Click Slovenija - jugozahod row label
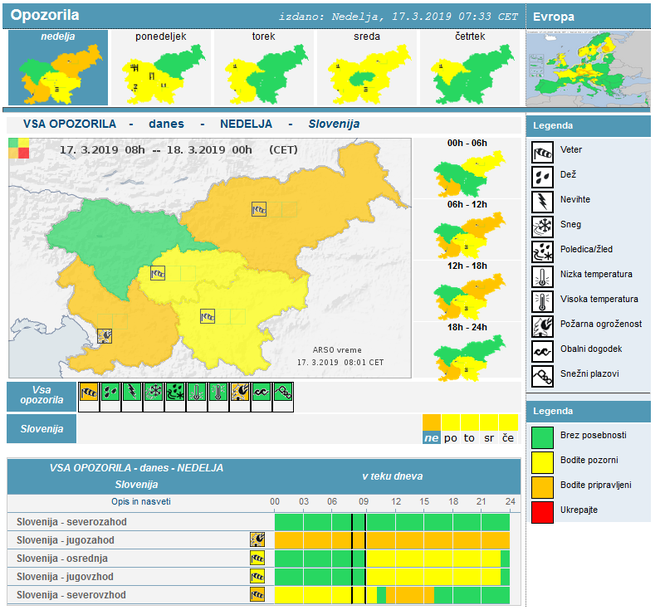The image size is (660, 610). point(65,540)
